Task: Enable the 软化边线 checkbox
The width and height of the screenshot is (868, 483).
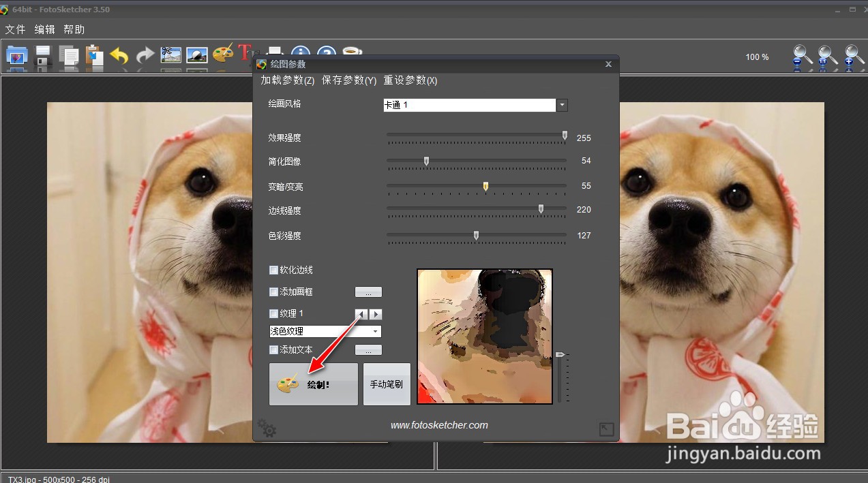Action: point(273,270)
